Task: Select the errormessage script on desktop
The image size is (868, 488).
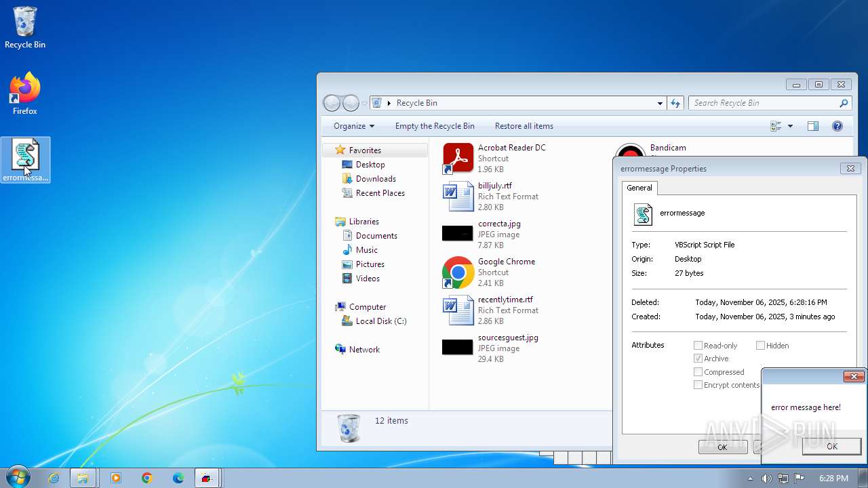Action: tap(26, 160)
